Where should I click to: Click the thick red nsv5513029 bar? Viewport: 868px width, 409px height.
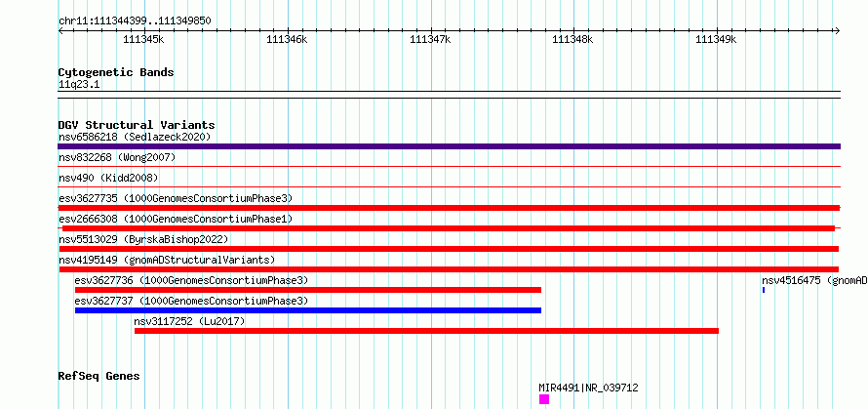[449, 249]
